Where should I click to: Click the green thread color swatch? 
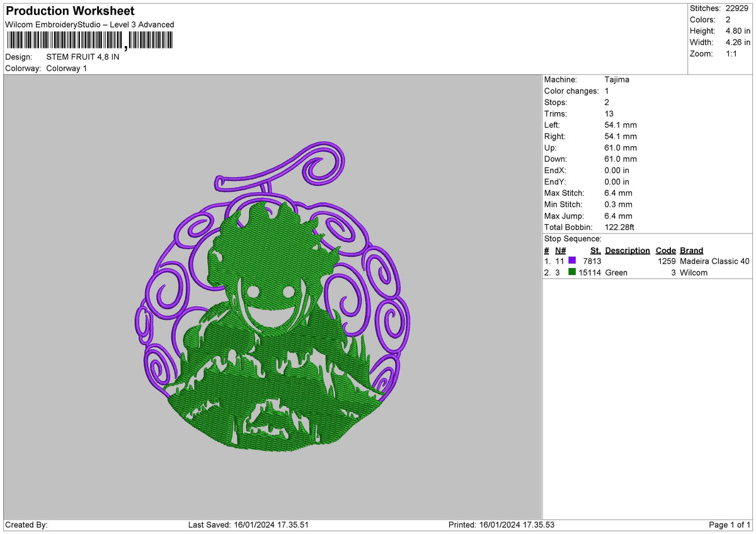point(572,272)
